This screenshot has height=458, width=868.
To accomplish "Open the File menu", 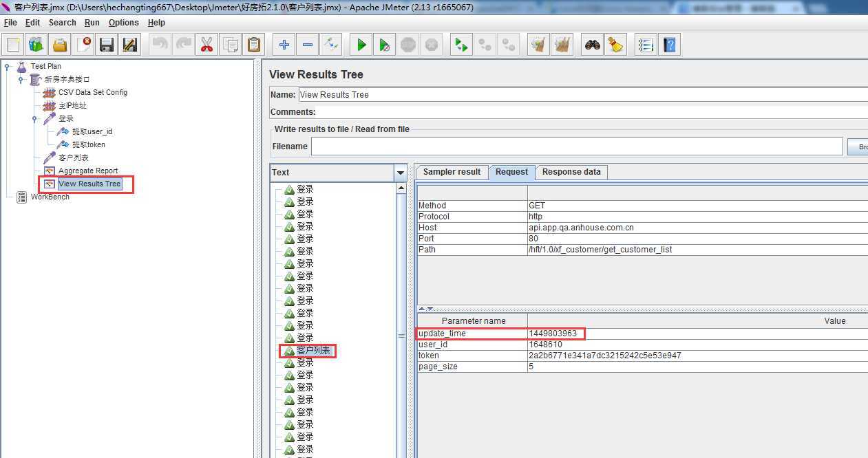I will pos(10,22).
